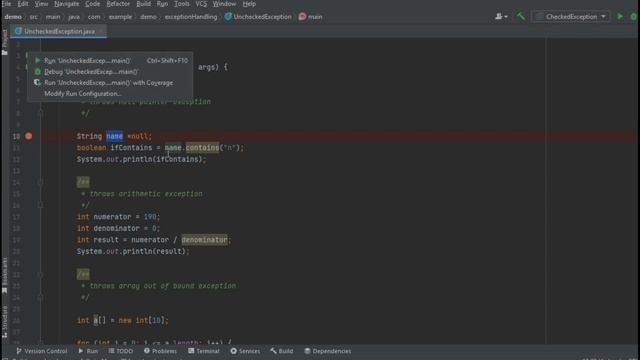
Task: Click the demo breadcrumb
Action: tap(13, 17)
